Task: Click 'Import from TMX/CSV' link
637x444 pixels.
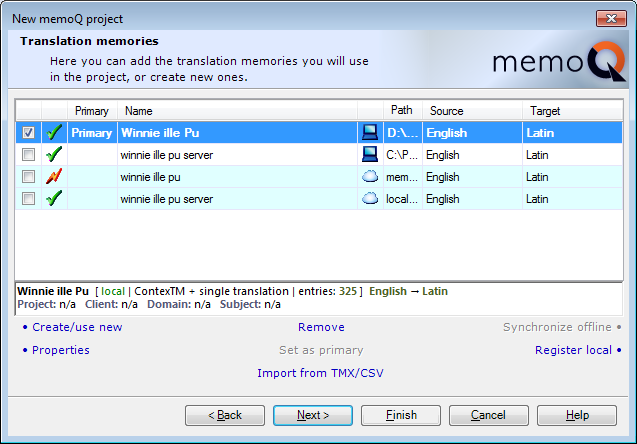Action: point(321,373)
